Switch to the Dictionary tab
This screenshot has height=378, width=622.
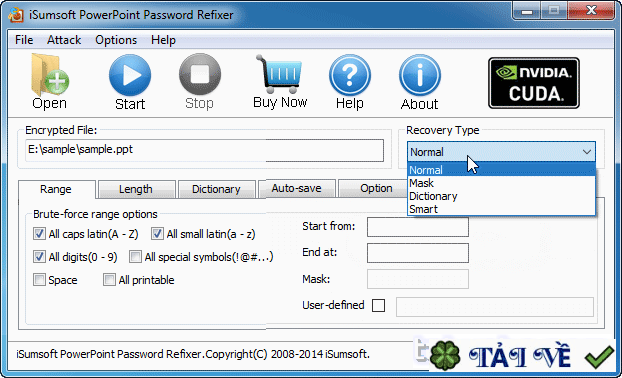(x=216, y=189)
